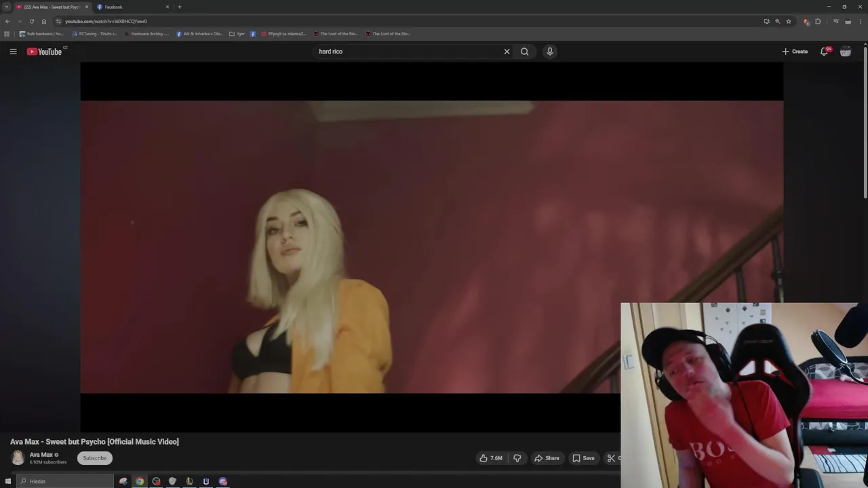Open the Hardware Archivy bookmark

(146, 34)
